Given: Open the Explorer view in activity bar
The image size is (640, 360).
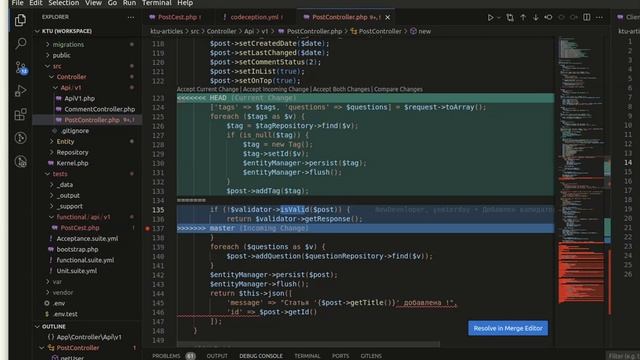Looking at the screenshot, I should (x=20, y=20).
